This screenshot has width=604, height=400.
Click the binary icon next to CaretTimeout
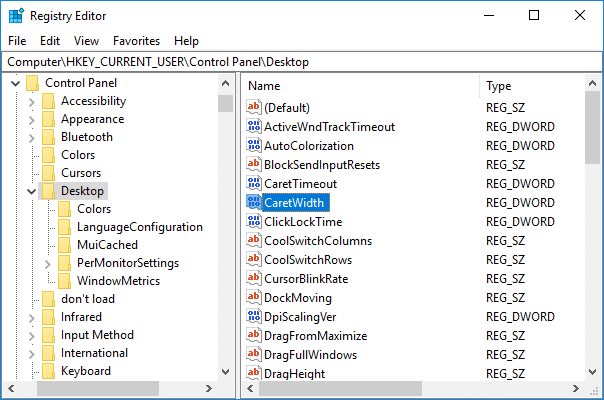[x=253, y=184]
